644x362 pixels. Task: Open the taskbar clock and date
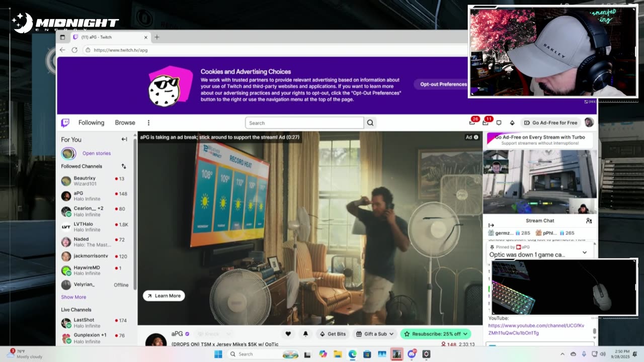[619, 354]
